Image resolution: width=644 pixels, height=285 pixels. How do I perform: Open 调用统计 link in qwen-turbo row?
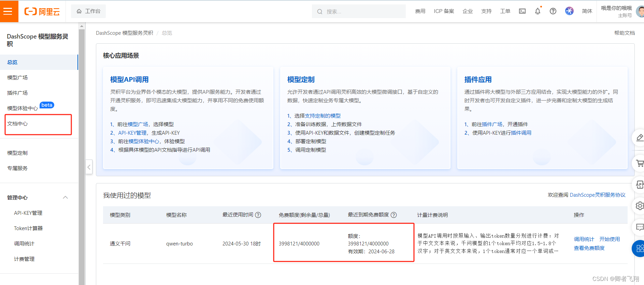(584, 239)
